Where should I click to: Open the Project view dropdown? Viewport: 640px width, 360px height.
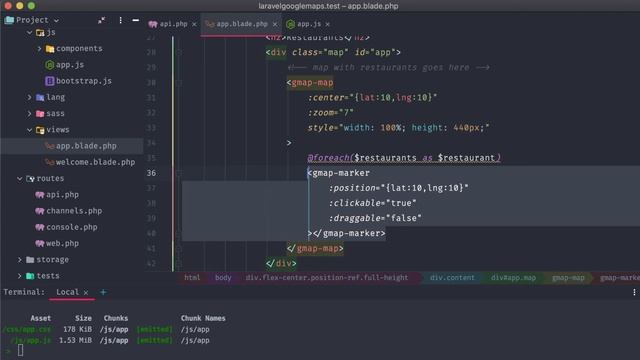pyautogui.click(x=56, y=20)
